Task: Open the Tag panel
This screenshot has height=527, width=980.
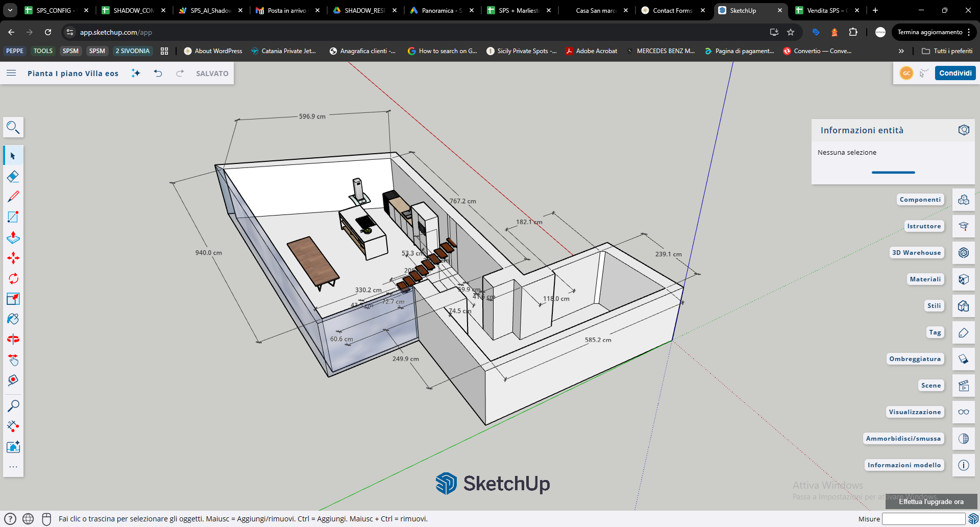Action: (x=963, y=332)
